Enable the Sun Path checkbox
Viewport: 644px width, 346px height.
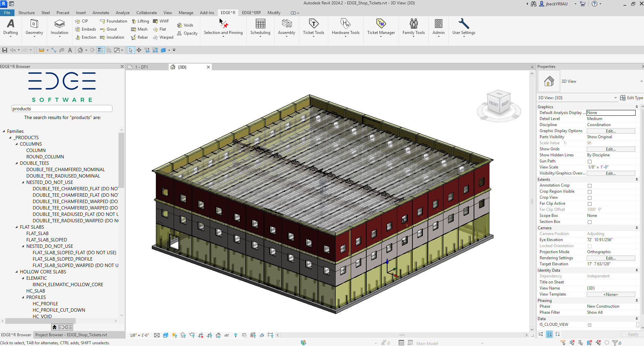pyautogui.click(x=589, y=161)
